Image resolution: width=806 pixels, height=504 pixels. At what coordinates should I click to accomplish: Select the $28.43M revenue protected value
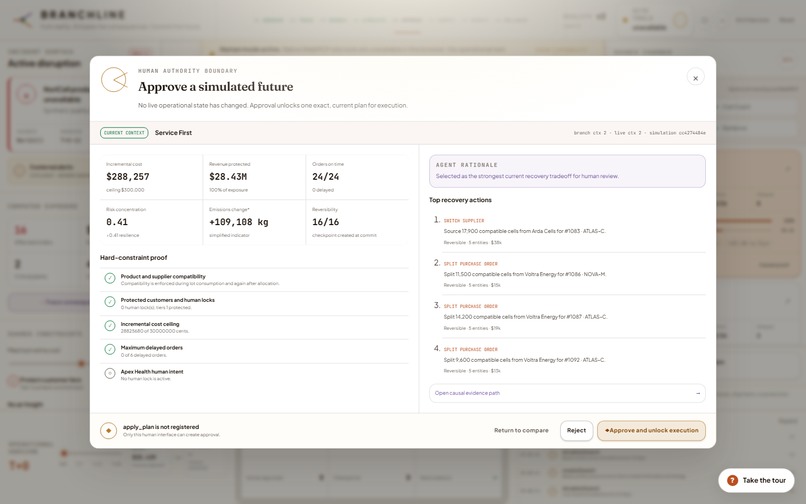(228, 176)
